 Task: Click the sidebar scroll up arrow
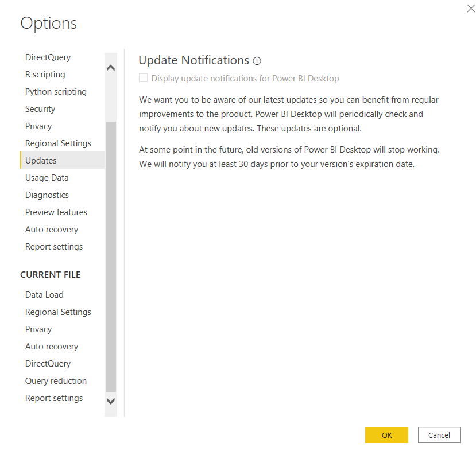tap(111, 68)
